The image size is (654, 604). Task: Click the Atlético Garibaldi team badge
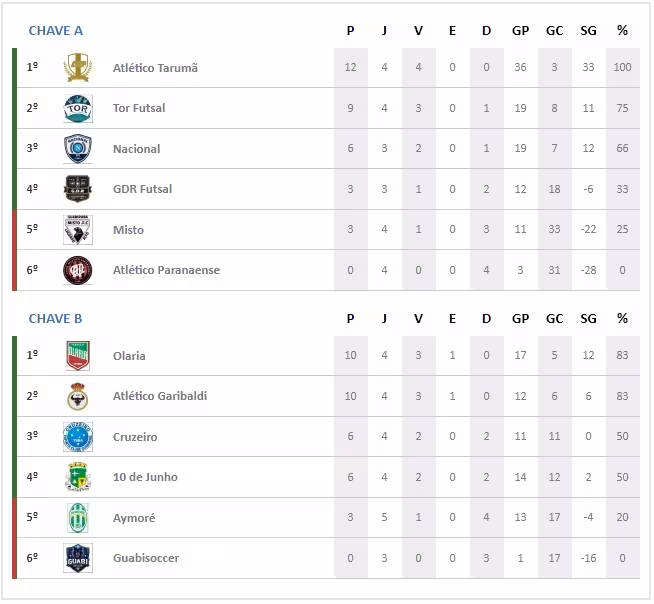(77, 396)
